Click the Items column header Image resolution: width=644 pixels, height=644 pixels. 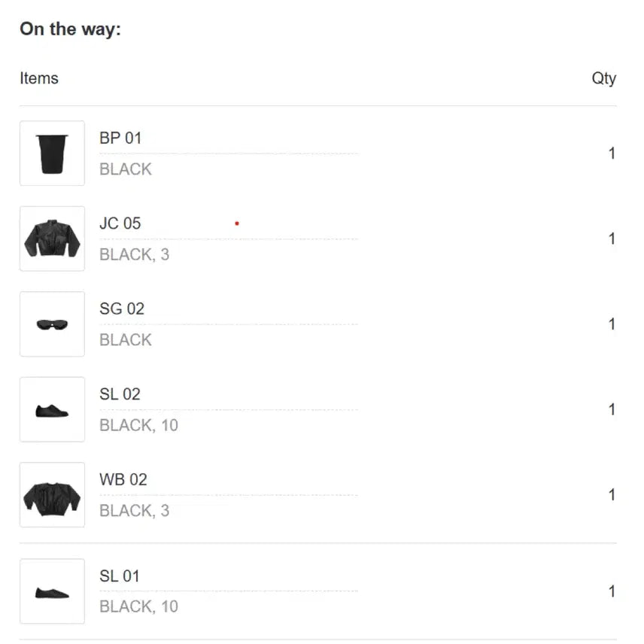(39, 78)
